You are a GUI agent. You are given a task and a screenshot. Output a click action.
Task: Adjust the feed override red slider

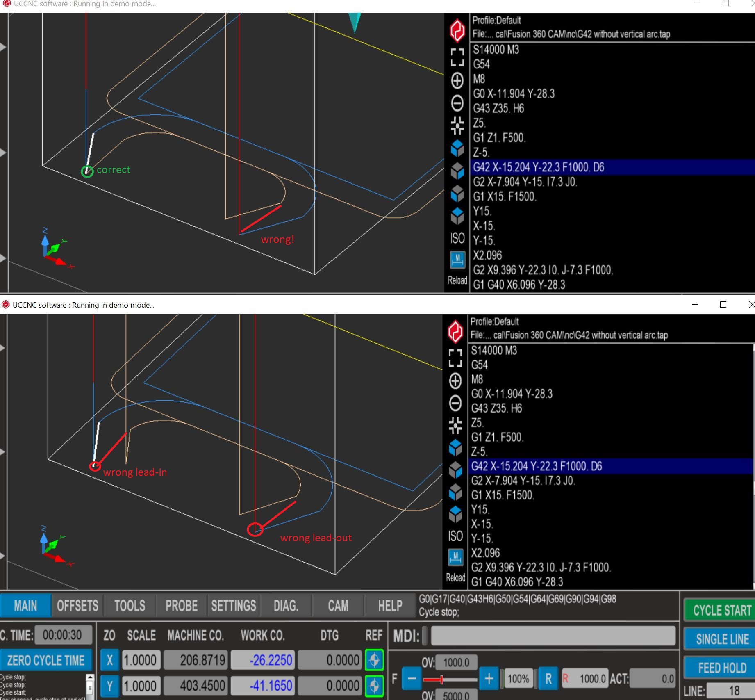441,679
